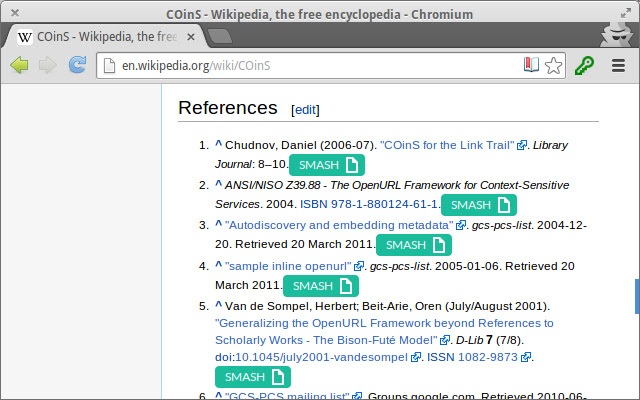
Task: Open "COinS for the Link Trail" link
Action: [447, 145]
